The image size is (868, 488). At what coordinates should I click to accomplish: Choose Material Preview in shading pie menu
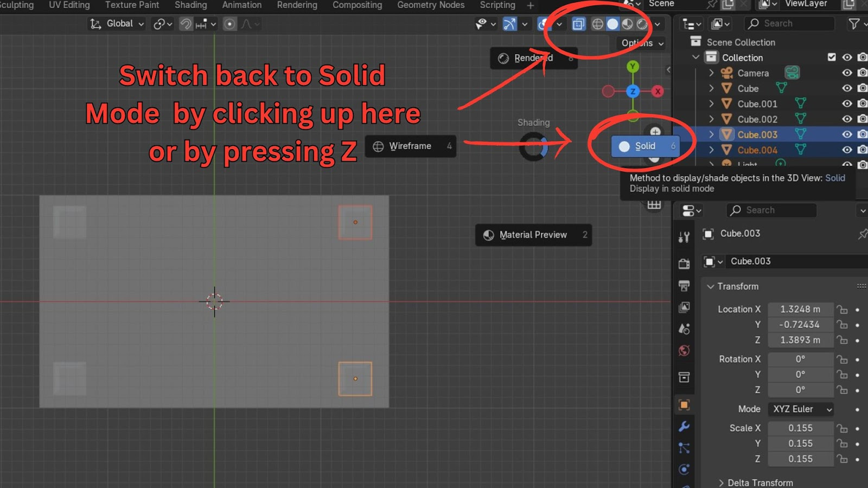533,235
